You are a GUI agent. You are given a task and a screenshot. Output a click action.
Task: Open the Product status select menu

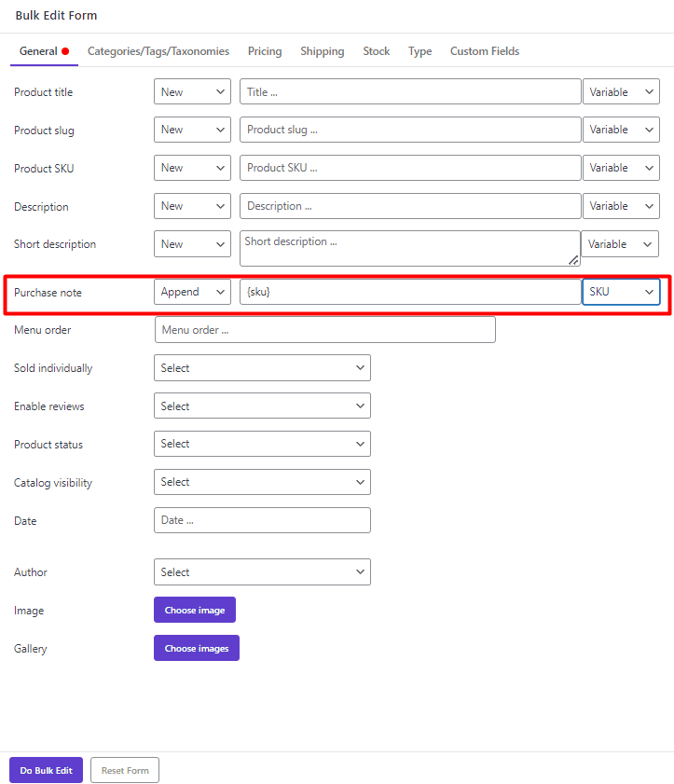tap(262, 444)
